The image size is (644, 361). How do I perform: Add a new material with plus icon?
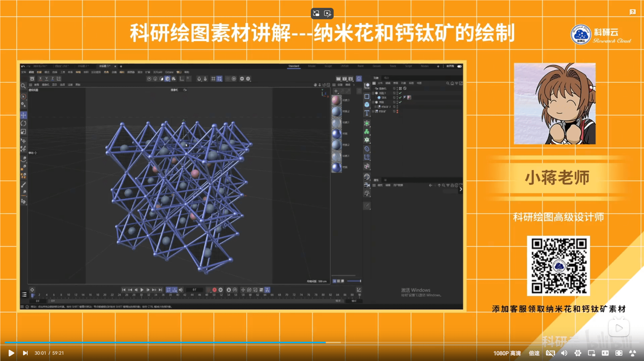pyautogui.click(x=336, y=91)
